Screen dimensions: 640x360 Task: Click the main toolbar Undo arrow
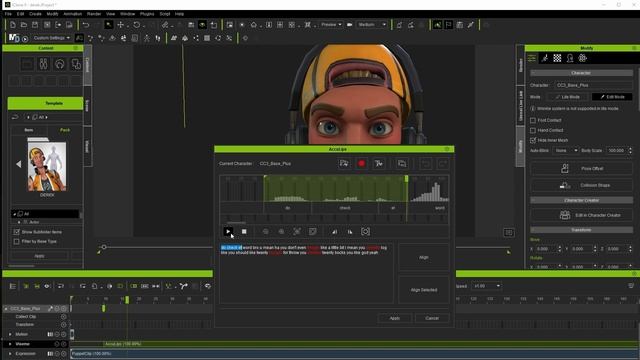(86, 25)
